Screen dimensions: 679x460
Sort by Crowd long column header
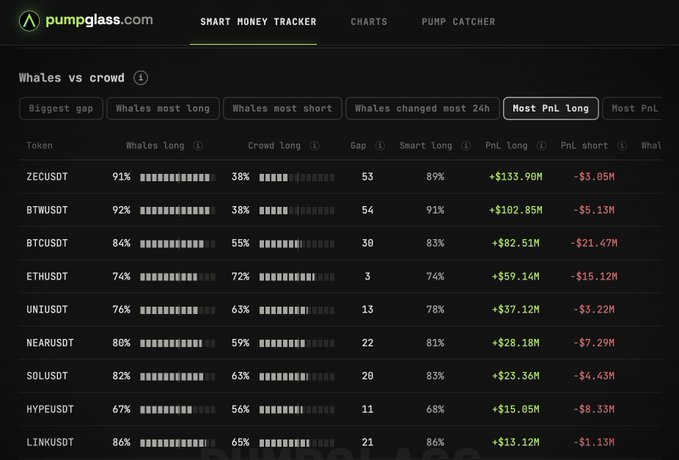tap(274, 146)
